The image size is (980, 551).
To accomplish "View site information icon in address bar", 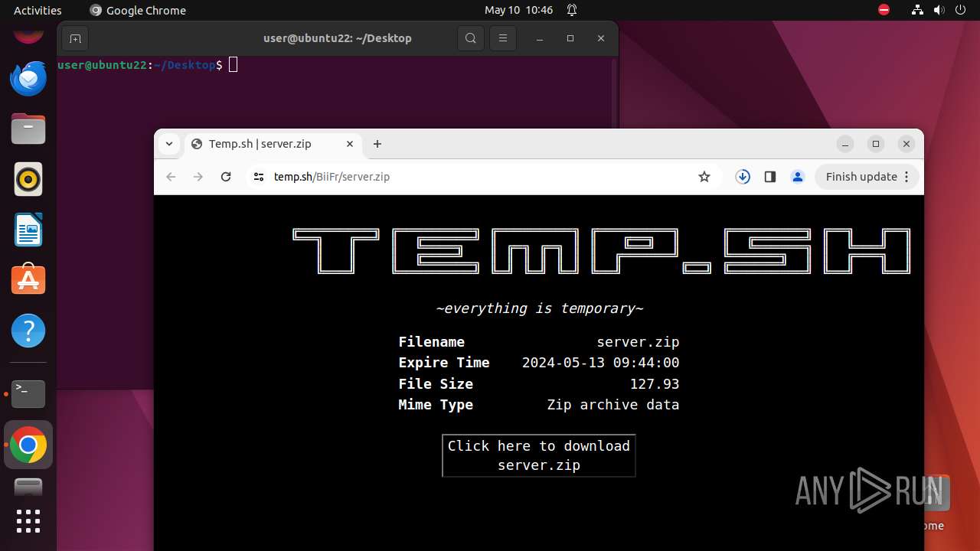I will 259,177.
